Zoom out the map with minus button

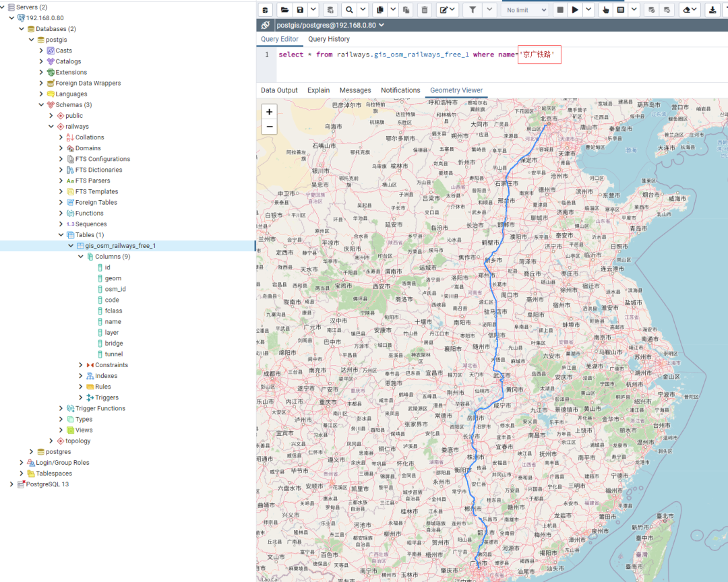(x=269, y=127)
